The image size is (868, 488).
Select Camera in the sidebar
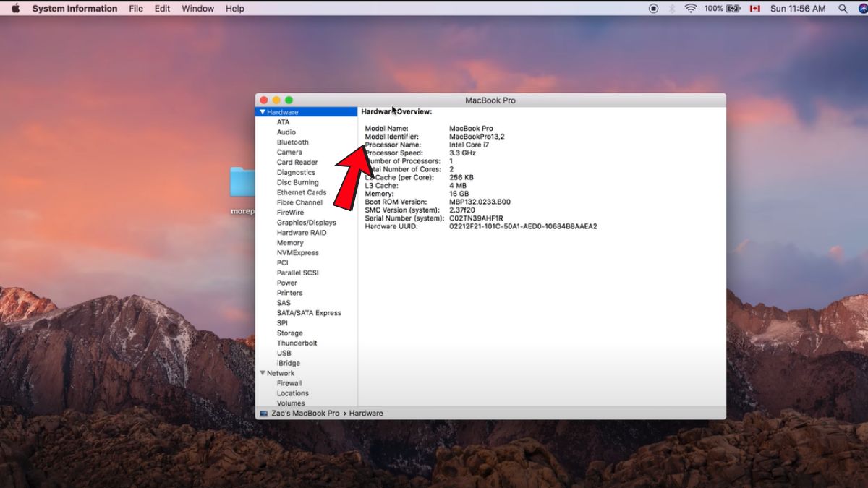pos(289,153)
